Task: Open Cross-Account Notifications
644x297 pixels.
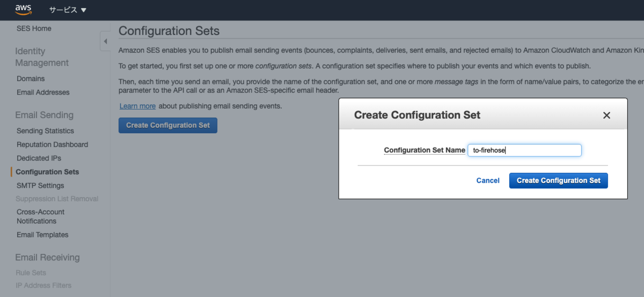Action: click(x=40, y=216)
